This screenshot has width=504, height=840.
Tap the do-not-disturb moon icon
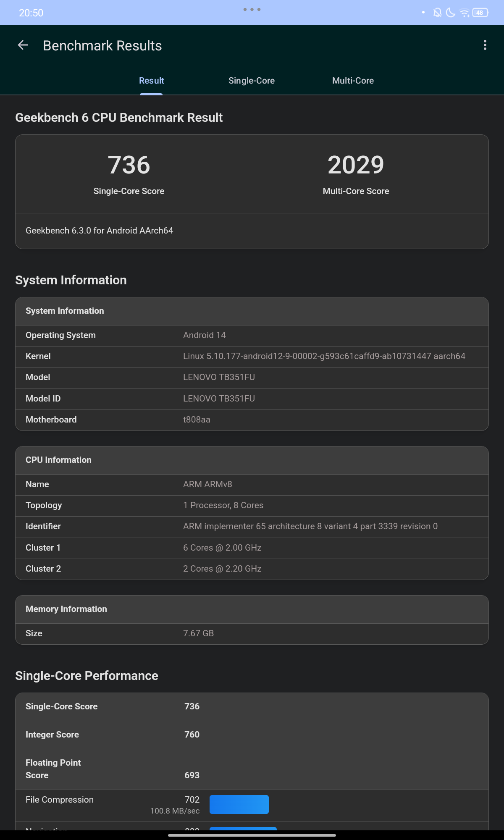451,13
